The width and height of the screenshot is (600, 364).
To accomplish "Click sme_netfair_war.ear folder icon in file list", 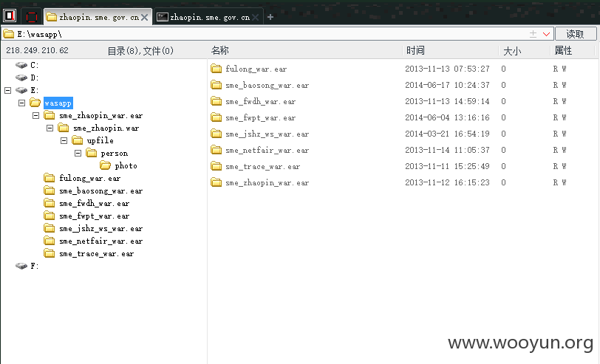I will (x=217, y=150).
